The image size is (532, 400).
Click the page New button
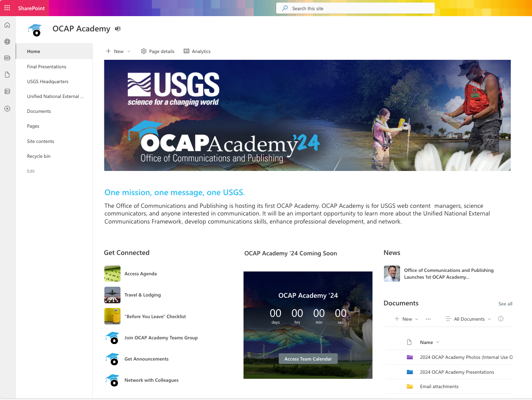(x=118, y=51)
